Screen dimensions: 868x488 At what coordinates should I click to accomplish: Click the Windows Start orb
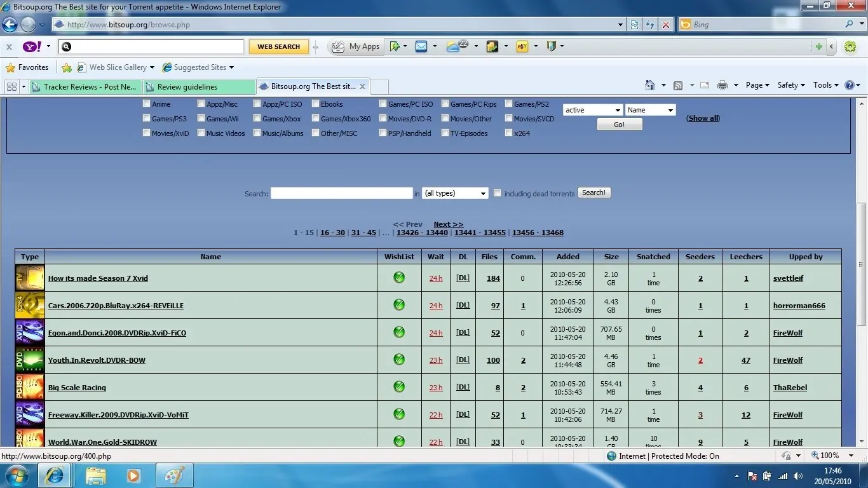coord(17,475)
